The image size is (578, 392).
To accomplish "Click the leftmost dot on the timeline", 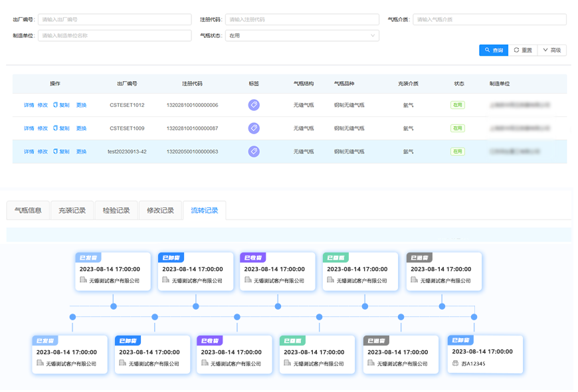I will 72,317.
